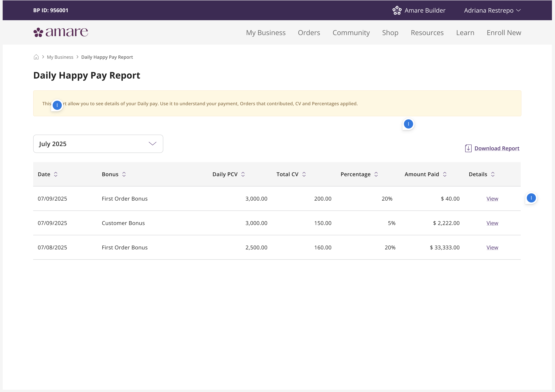Click the yellow informational banner text
The image size is (555, 392).
click(x=200, y=104)
